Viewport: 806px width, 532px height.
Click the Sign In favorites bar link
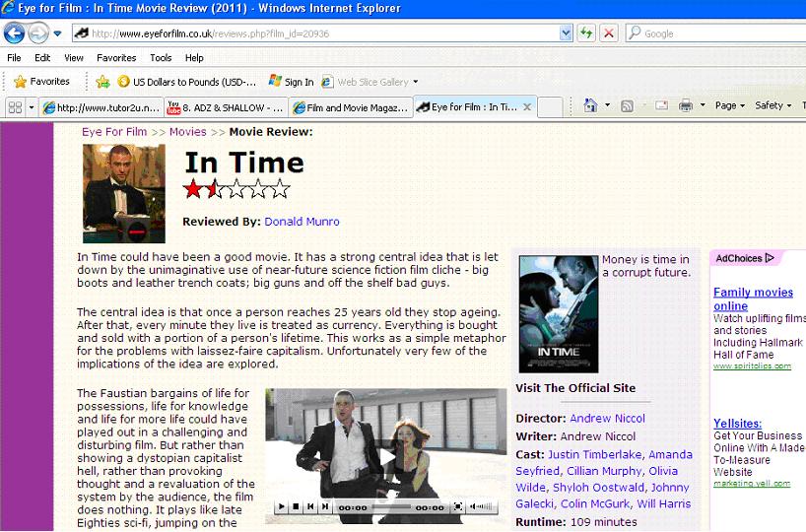[292, 82]
